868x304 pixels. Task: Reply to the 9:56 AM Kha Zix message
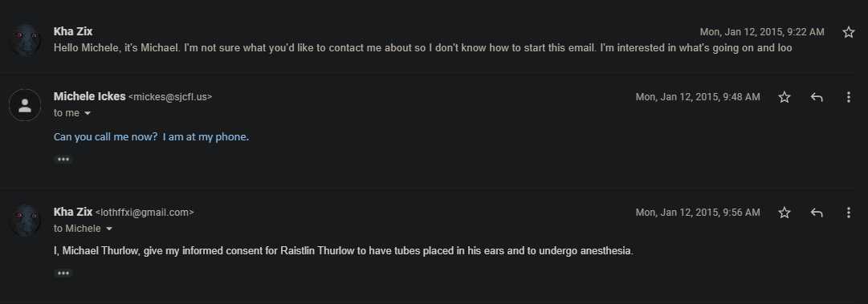(x=817, y=213)
